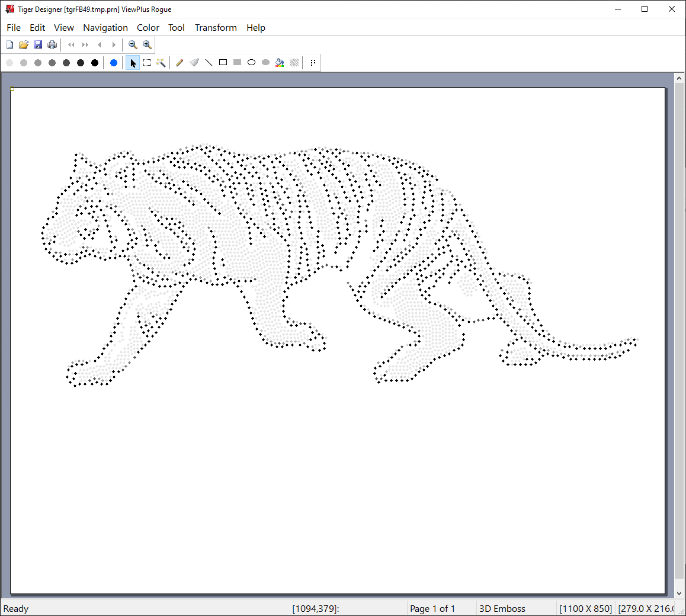Select the Pencil drawing tool
Viewport: 686px width, 616px height.
click(179, 63)
